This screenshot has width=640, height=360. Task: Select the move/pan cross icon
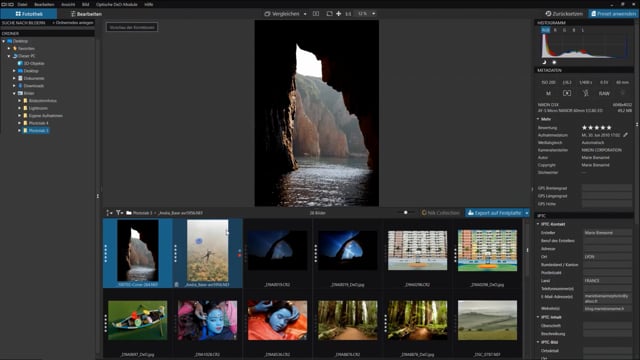338,14
